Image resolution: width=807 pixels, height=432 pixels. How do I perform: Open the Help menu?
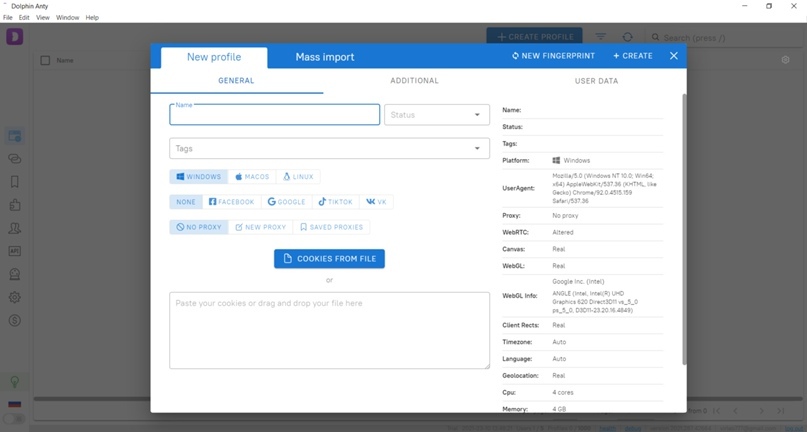pos(92,18)
